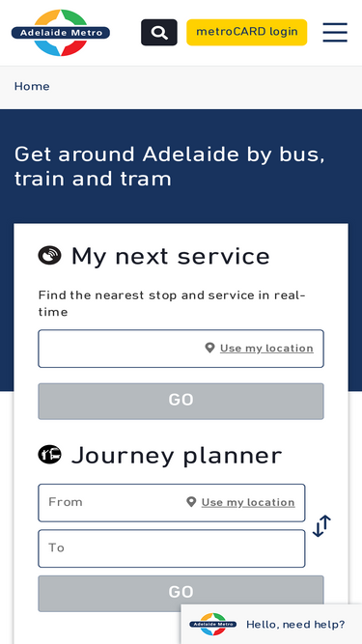This screenshot has height=644, width=362.
Task: Click location pin in the From field
Action: [x=191, y=502]
